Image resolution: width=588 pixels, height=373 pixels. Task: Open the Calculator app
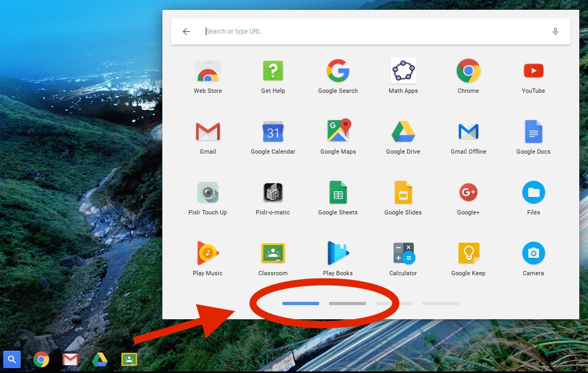click(x=404, y=253)
